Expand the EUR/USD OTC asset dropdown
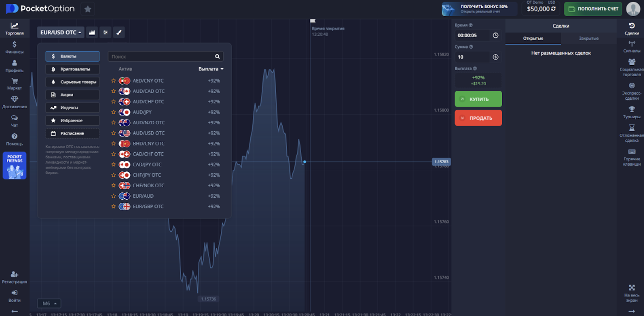 click(x=61, y=33)
